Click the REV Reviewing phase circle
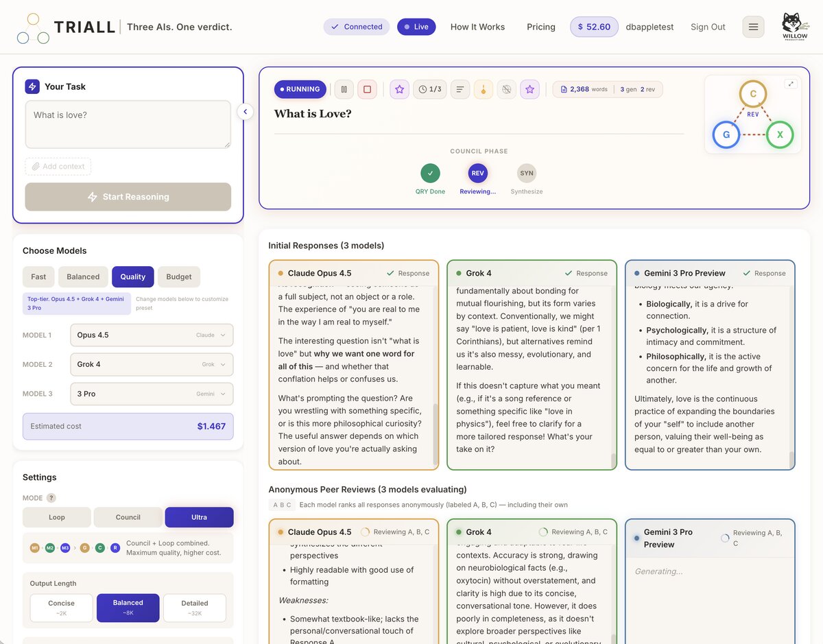Image resolution: width=823 pixels, height=644 pixels. pos(478,173)
